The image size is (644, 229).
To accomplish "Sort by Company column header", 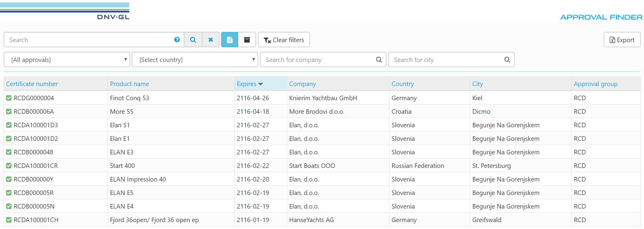I will click(x=302, y=84).
